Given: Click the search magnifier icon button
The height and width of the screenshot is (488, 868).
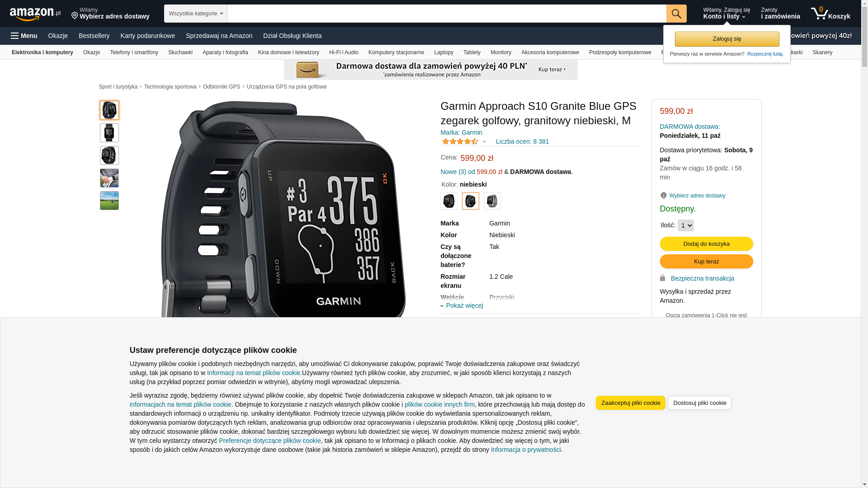Looking at the screenshot, I should (676, 14).
